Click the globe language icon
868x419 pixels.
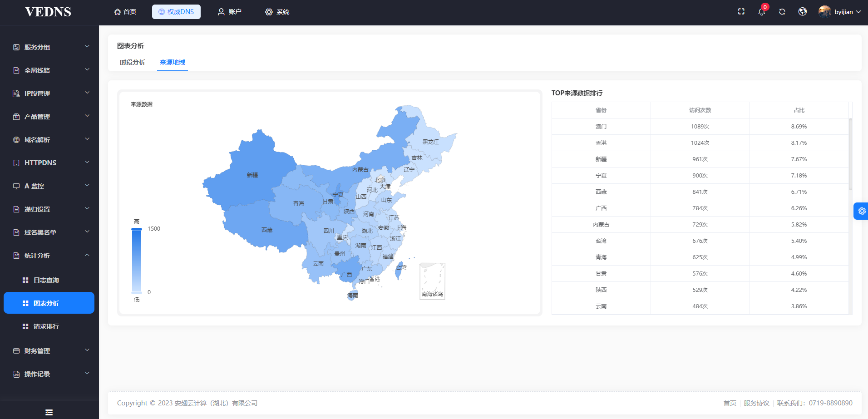coord(802,11)
